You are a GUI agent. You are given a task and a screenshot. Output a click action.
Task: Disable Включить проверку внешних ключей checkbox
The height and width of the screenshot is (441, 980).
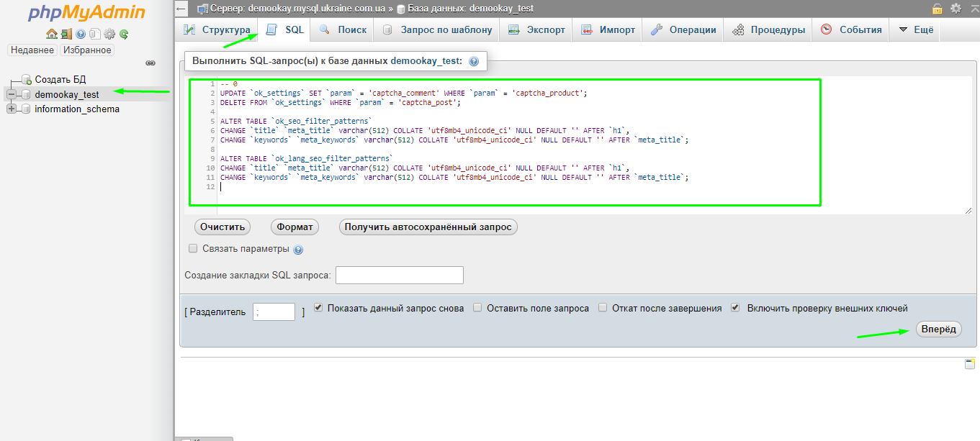(735, 307)
